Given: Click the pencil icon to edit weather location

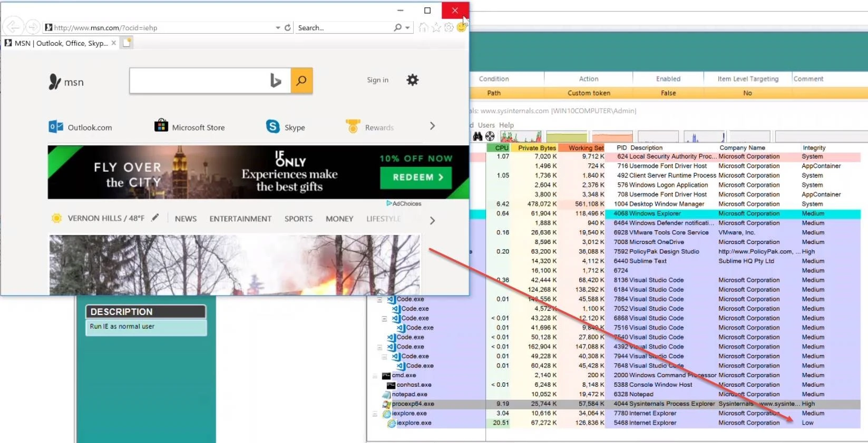Looking at the screenshot, I should pos(155,218).
